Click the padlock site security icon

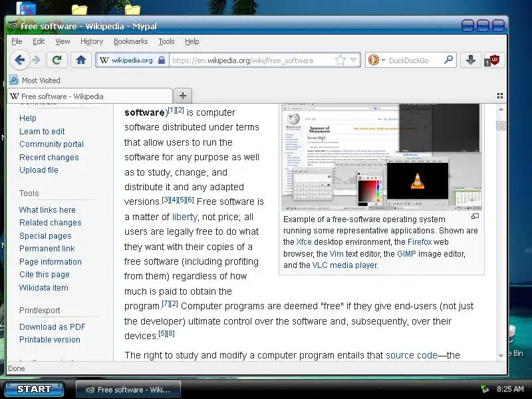tap(162, 61)
